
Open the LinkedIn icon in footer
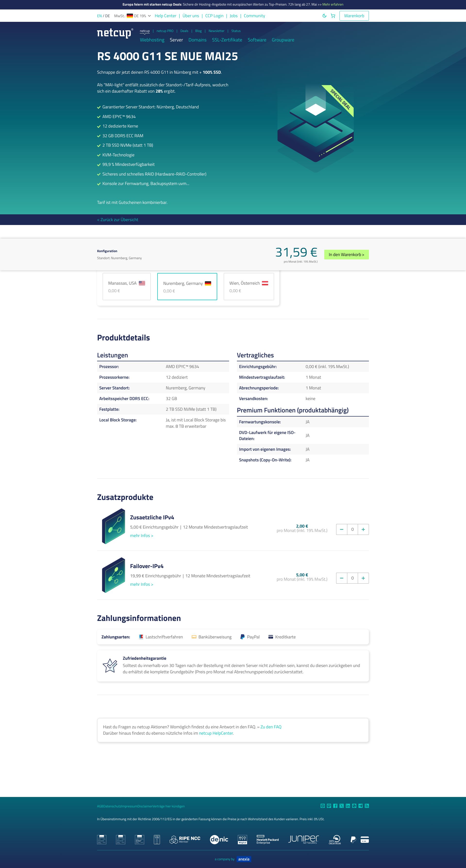pyautogui.click(x=348, y=806)
